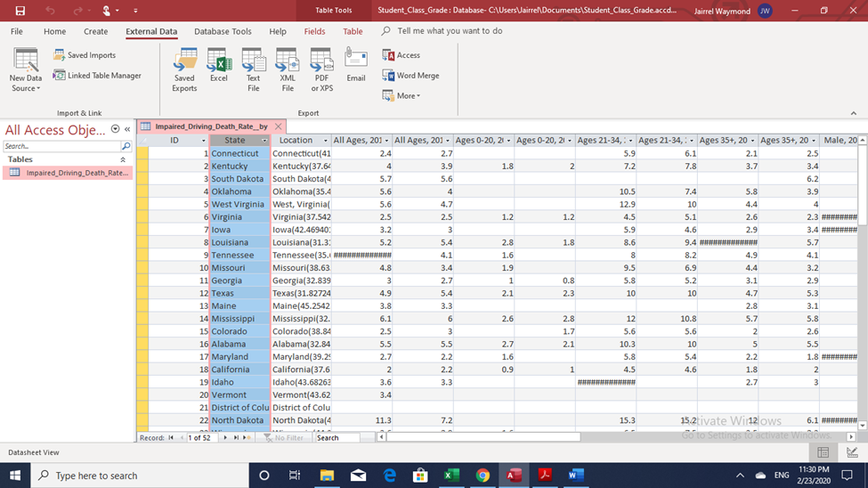Open Excel from the Windows taskbar
This screenshot has height=488, width=868.
tap(451, 476)
